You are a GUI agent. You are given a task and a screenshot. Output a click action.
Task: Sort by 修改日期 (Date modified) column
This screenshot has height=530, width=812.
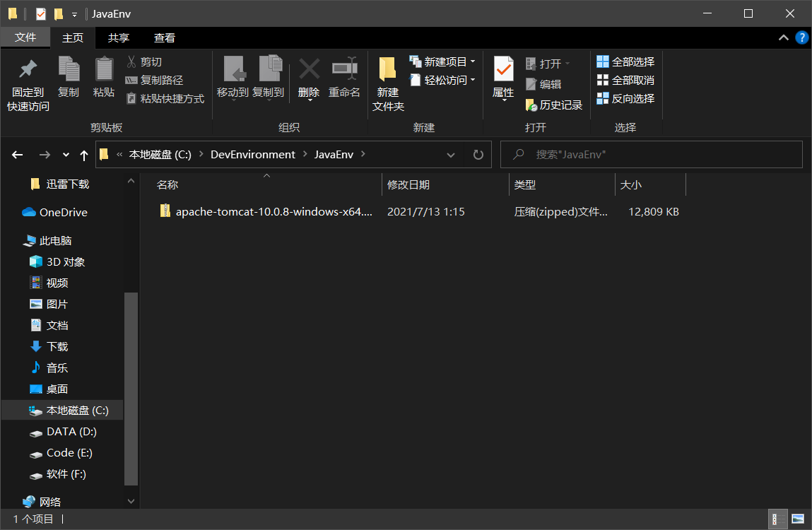pos(445,184)
